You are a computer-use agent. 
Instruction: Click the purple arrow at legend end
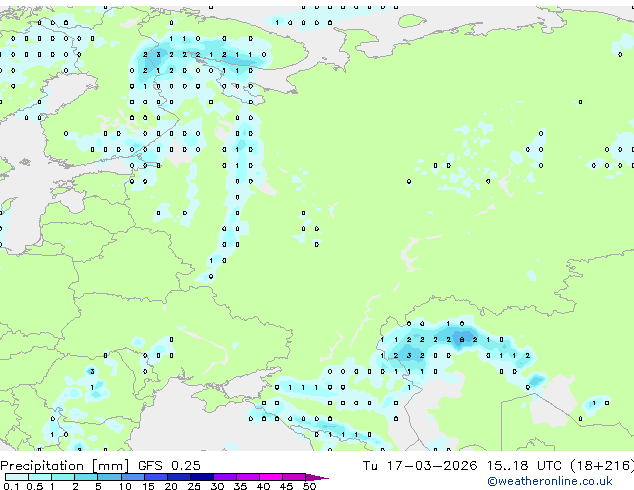317,477
